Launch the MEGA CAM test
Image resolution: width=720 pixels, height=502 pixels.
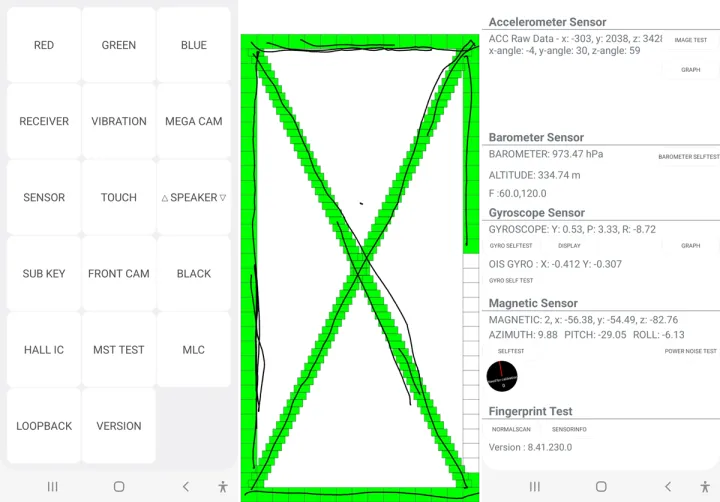click(x=194, y=121)
